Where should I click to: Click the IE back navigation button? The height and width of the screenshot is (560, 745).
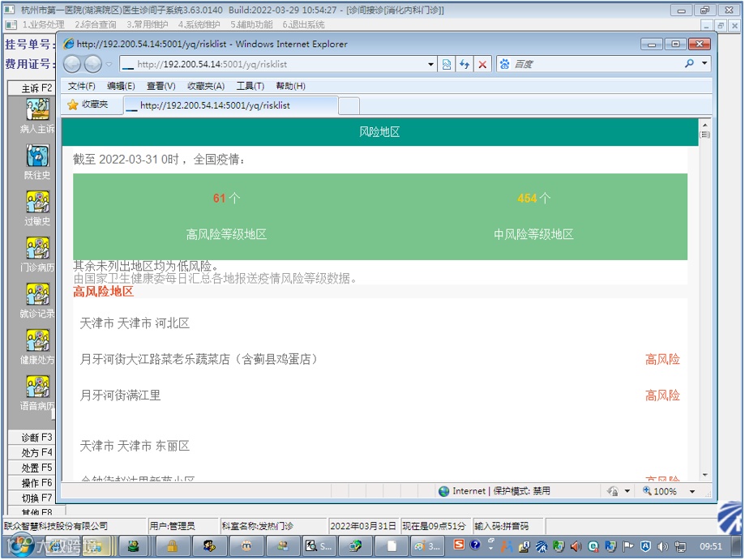(x=72, y=64)
